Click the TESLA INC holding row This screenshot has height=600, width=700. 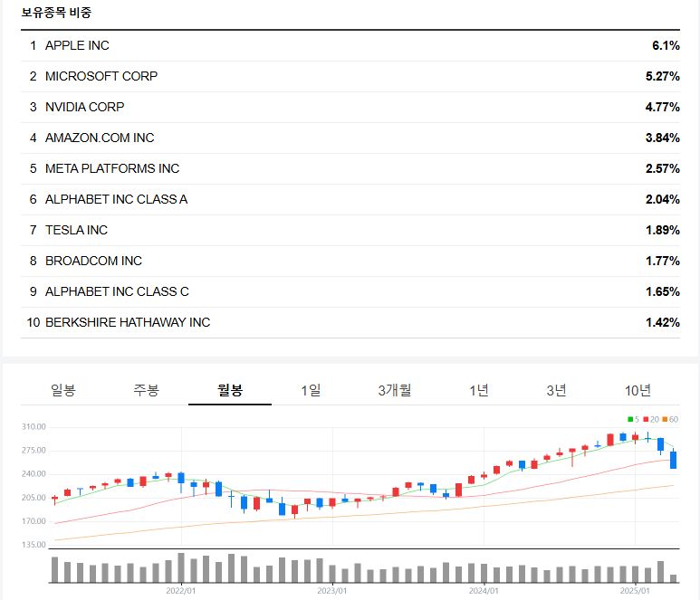[350, 230]
